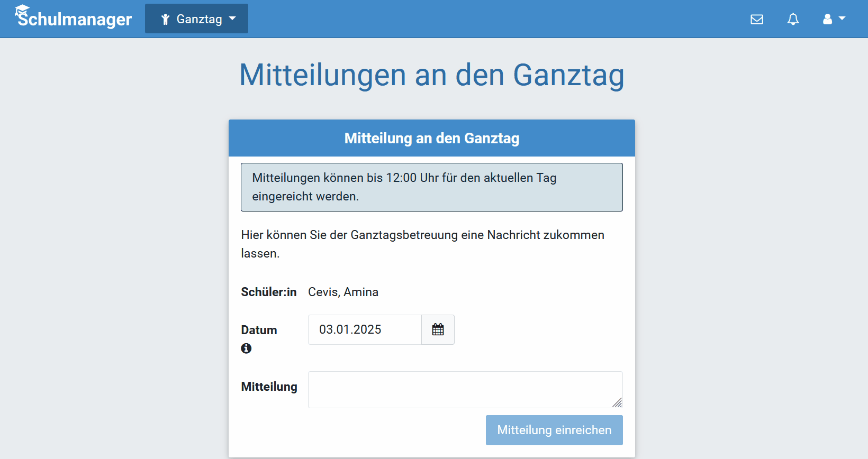Click the student name Cevis, Amina

tap(343, 292)
